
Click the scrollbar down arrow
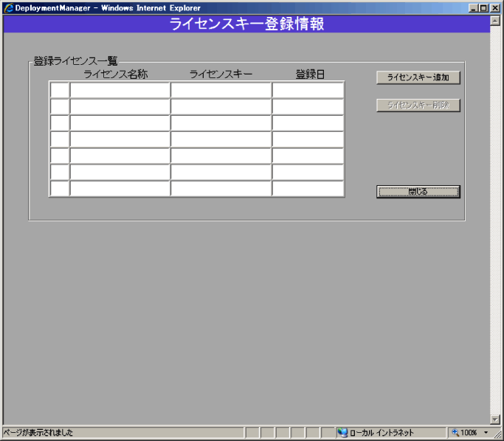coord(495,419)
